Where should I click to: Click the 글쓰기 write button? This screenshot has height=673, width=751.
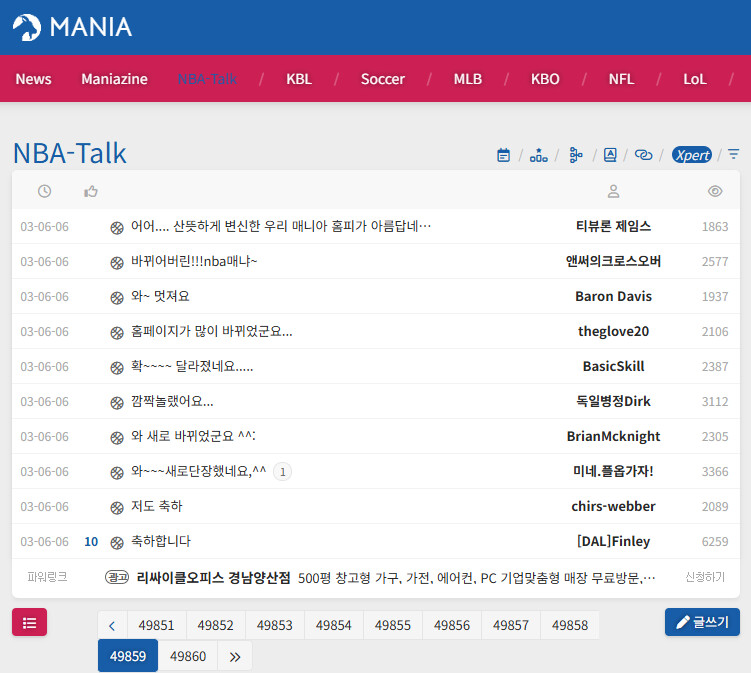[x=702, y=622]
